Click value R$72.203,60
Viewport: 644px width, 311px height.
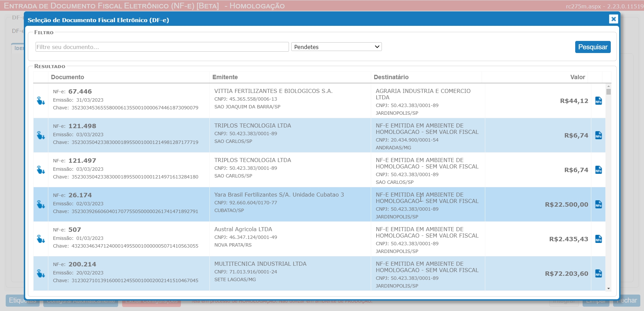[x=566, y=274]
